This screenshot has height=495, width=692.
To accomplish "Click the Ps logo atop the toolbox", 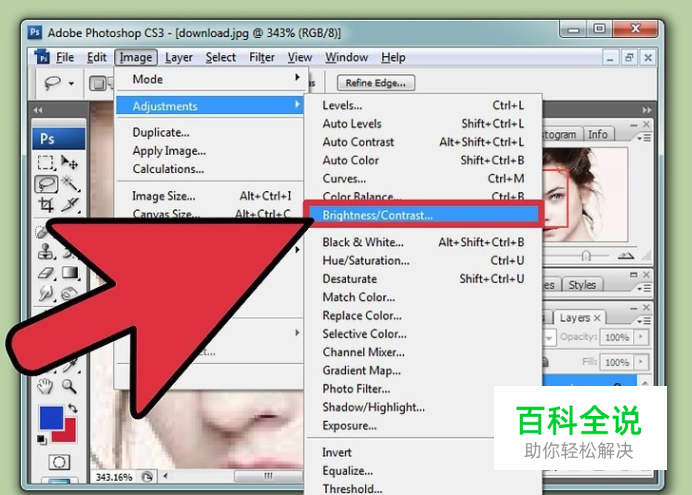I will (x=59, y=139).
